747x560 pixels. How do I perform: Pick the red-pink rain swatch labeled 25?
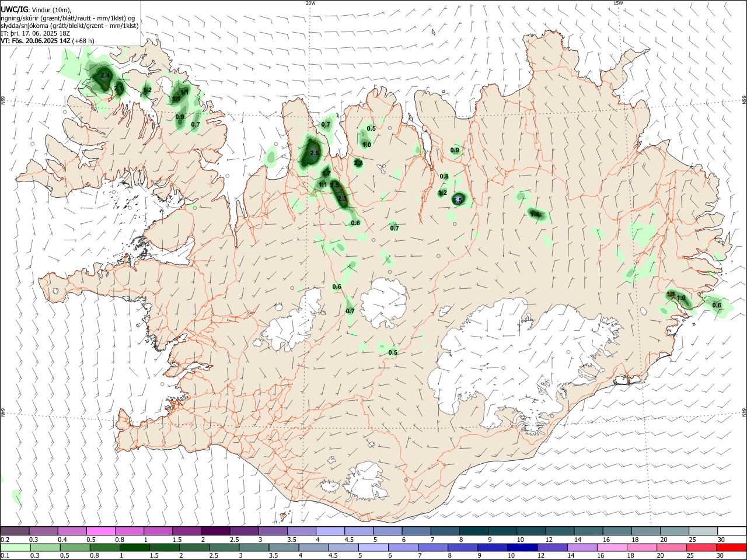(700, 547)
